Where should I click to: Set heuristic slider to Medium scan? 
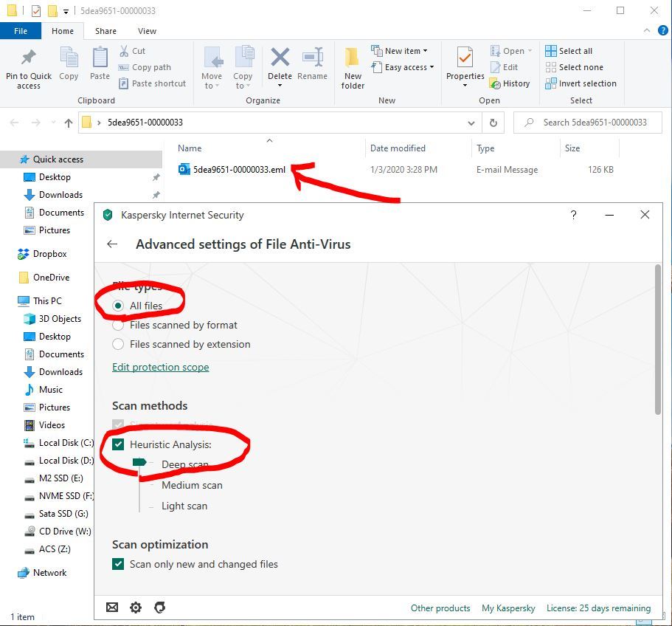click(x=191, y=485)
